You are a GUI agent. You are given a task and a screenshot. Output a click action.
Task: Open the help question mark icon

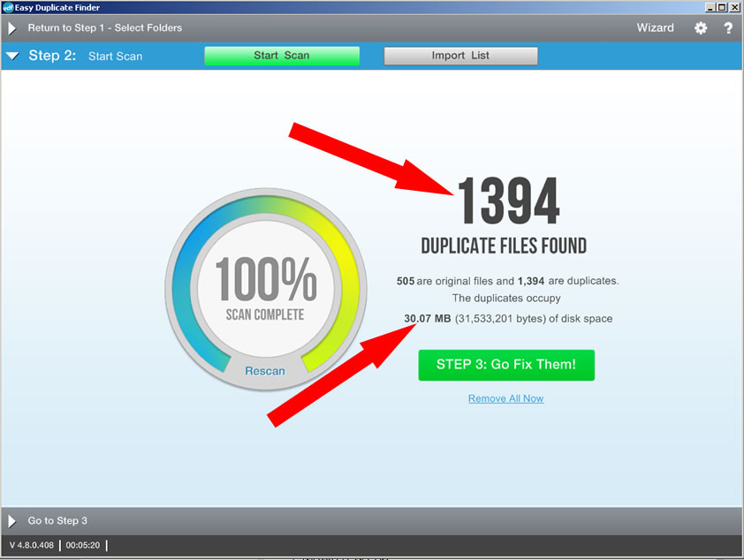point(728,28)
